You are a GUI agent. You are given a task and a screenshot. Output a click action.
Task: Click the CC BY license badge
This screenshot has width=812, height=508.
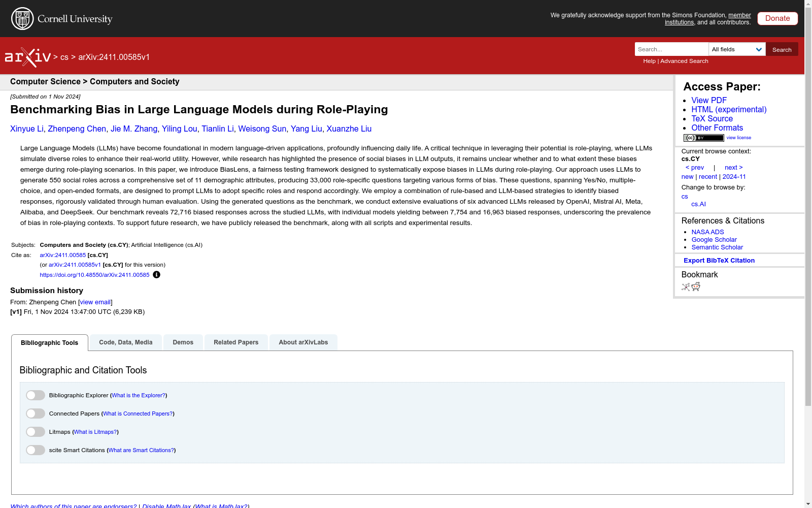point(703,138)
